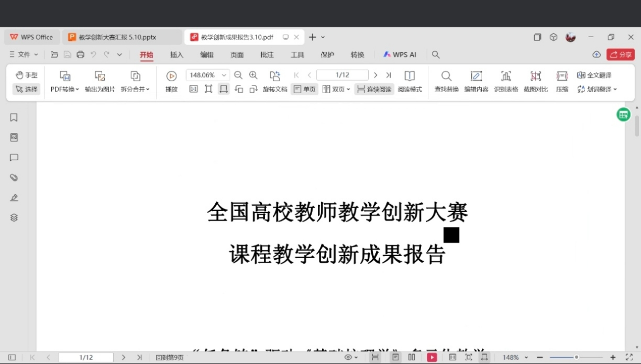The width and height of the screenshot is (641, 364).
Task: Open the attachments panel paperclip icon
Action: (14, 178)
